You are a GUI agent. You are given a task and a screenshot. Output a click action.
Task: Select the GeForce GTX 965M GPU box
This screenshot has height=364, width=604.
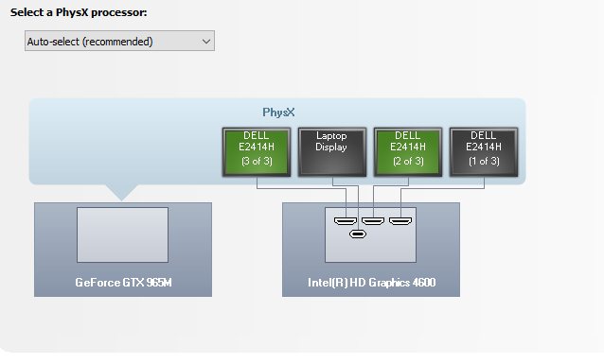pos(123,250)
